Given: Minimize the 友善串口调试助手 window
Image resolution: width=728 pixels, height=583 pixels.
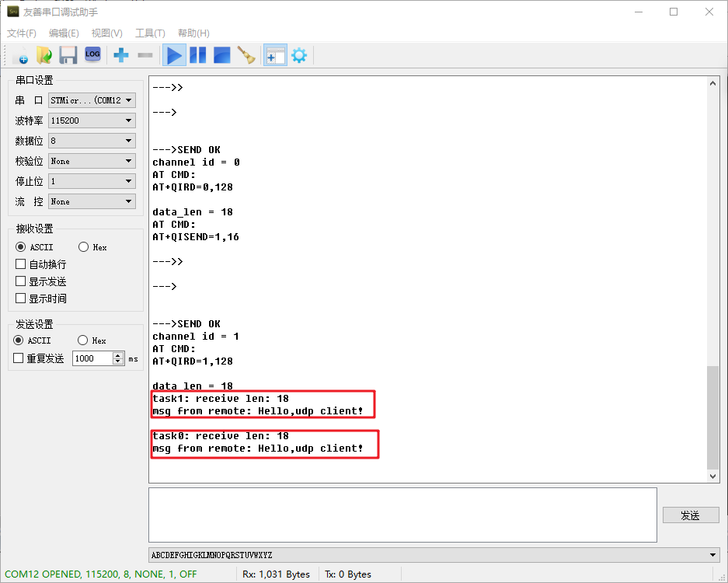Looking at the screenshot, I should [639, 12].
